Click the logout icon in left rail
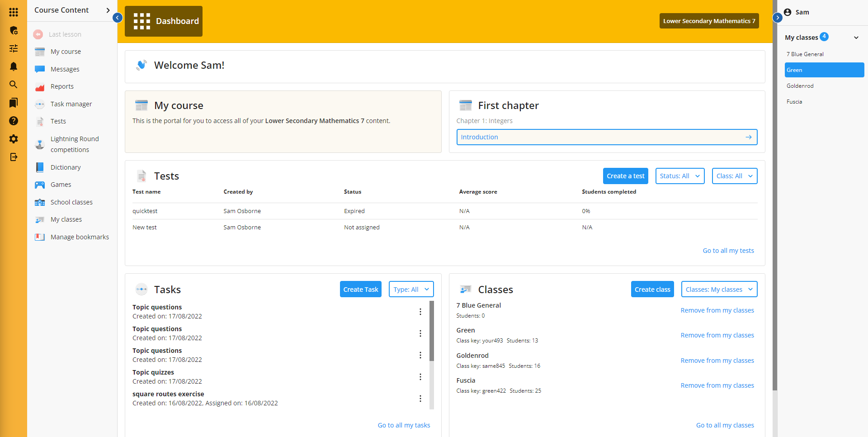Image resolution: width=868 pixels, height=437 pixels. click(x=14, y=157)
